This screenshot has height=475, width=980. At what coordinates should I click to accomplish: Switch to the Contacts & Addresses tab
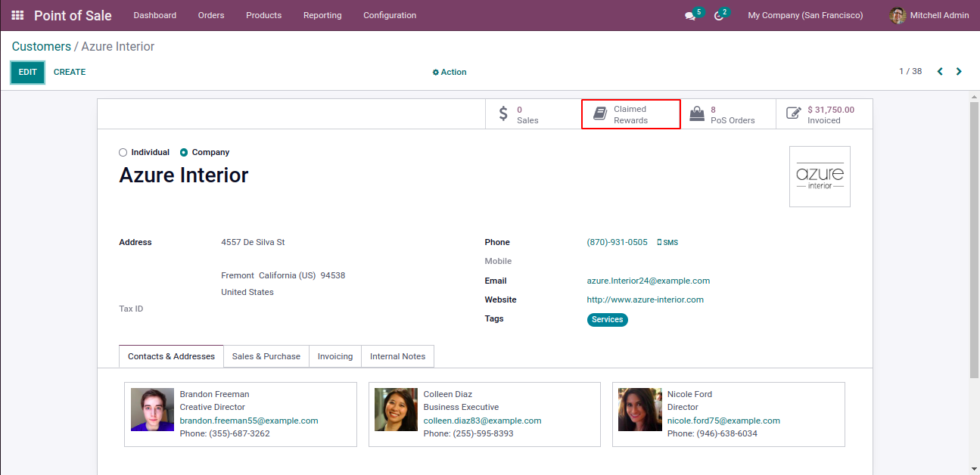171,356
